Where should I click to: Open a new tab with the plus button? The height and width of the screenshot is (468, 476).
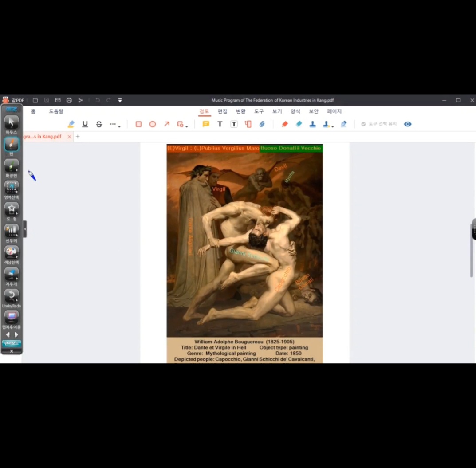[x=78, y=137]
